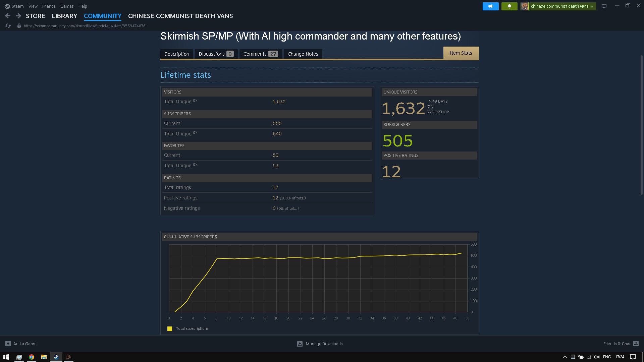This screenshot has height=362, width=644.
Task: Go to the LIBRARY section
Action: (x=64, y=16)
